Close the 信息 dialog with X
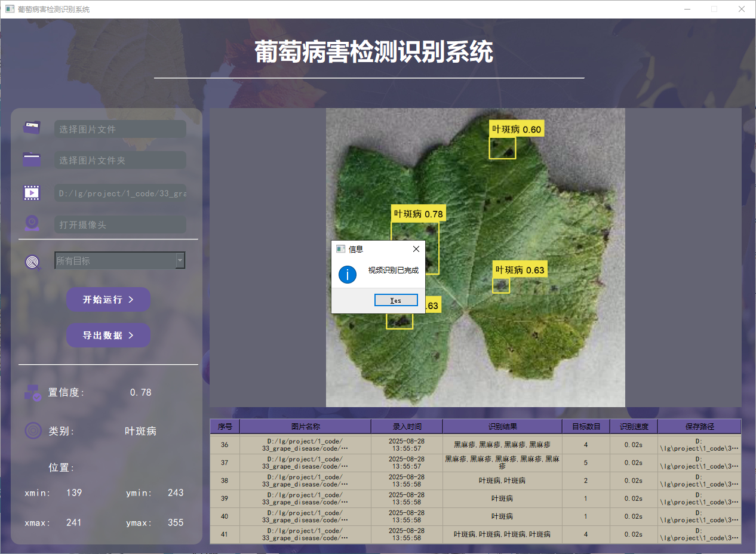This screenshot has width=756, height=554. (416, 249)
